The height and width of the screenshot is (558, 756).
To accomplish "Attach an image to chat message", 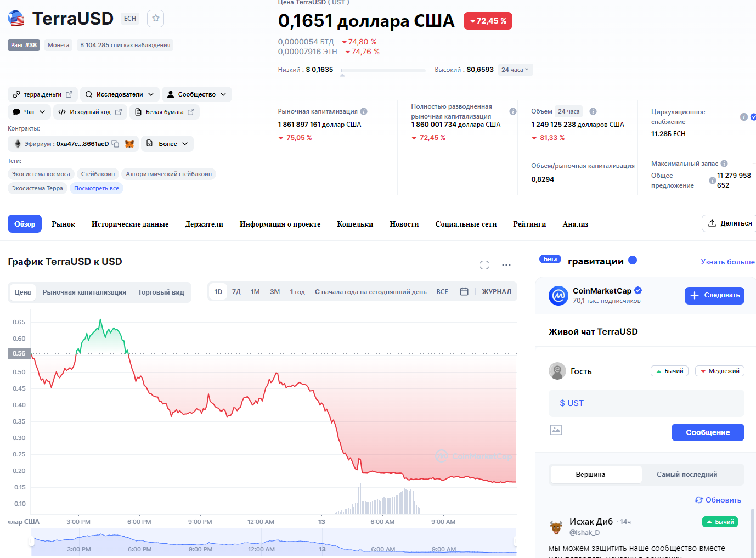I will (556, 430).
